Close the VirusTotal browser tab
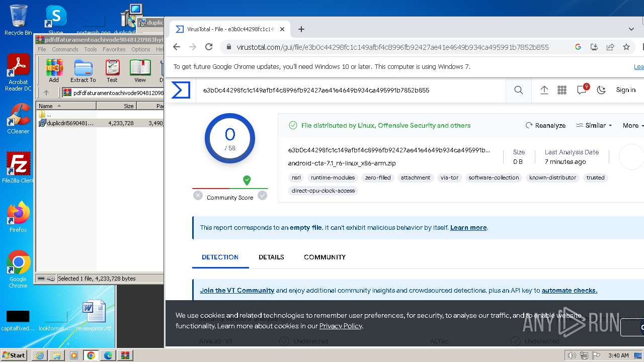644x362 pixels. point(282,29)
